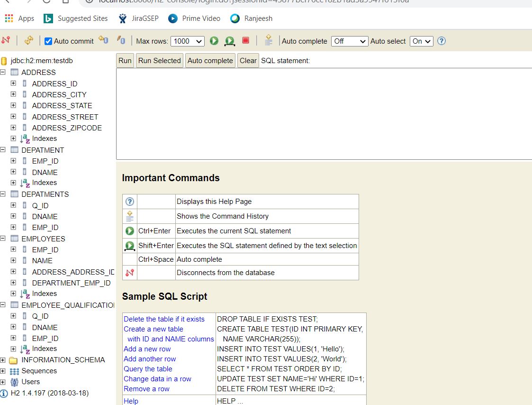
Task: Click the Rollback icon next to Auto commit
Action: pos(103,40)
